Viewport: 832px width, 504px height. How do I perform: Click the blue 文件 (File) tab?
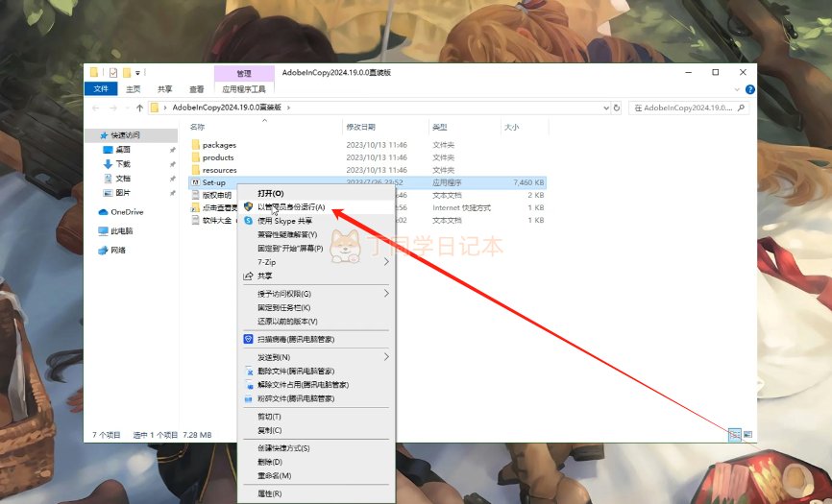(101, 89)
